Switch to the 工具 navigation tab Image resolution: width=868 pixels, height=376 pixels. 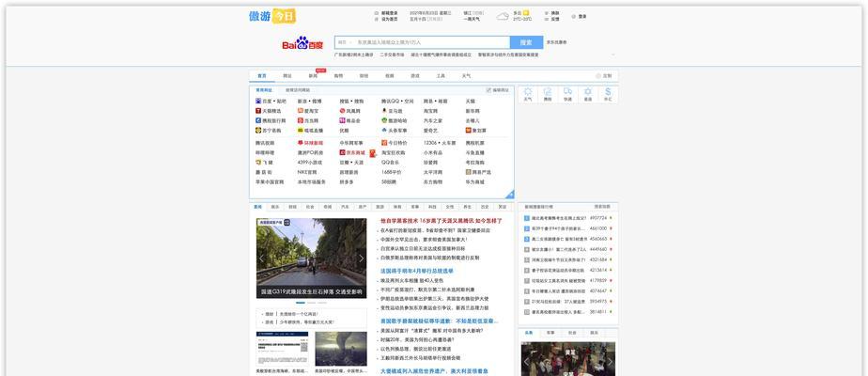click(441, 76)
